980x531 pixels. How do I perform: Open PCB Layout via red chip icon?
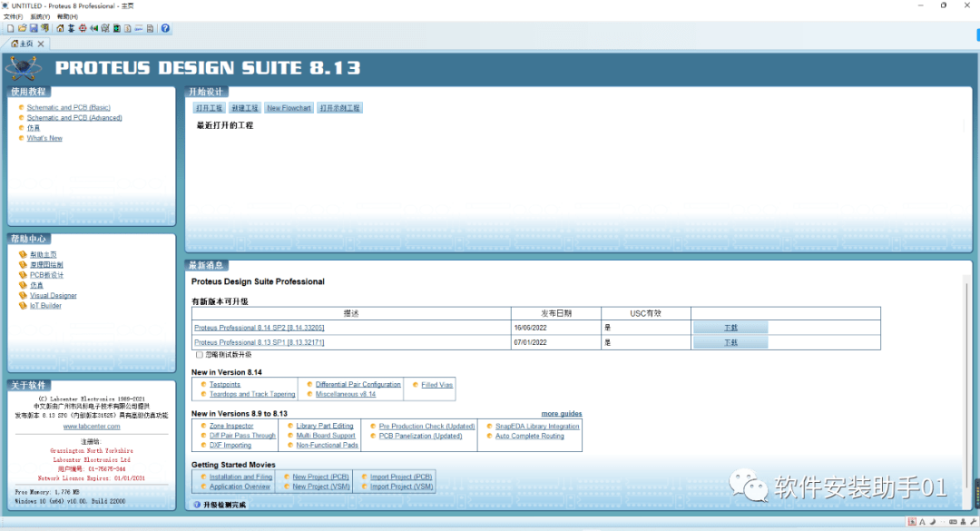click(x=83, y=28)
